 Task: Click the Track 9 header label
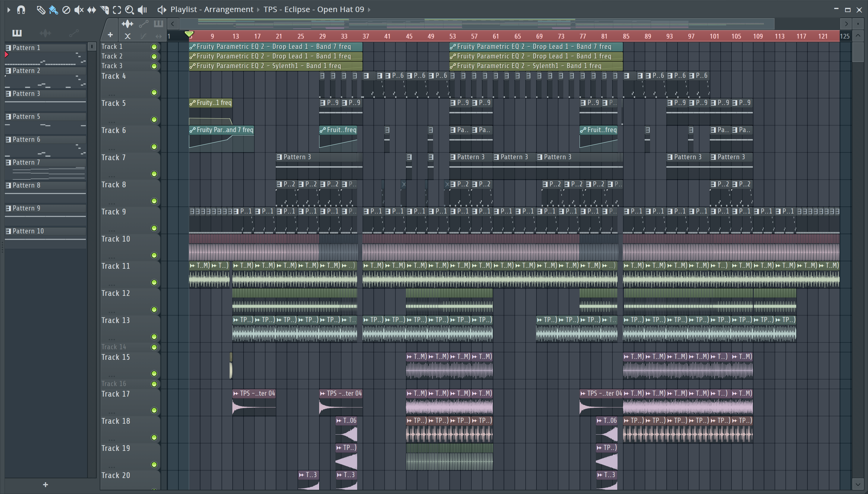click(x=114, y=212)
